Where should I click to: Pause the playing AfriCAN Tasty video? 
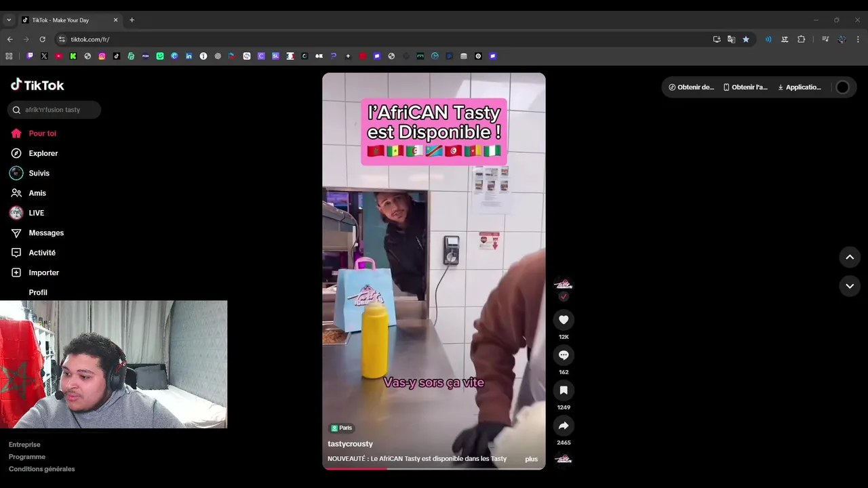click(x=434, y=271)
